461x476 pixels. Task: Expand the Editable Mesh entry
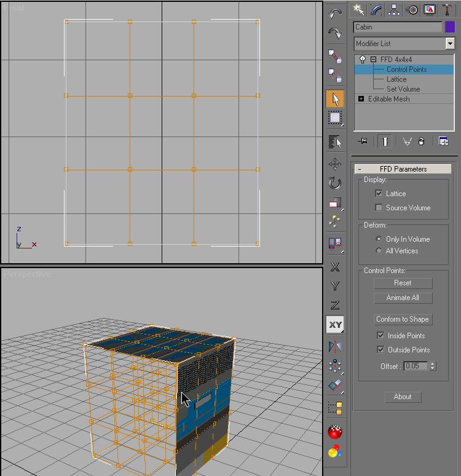coord(361,98)
